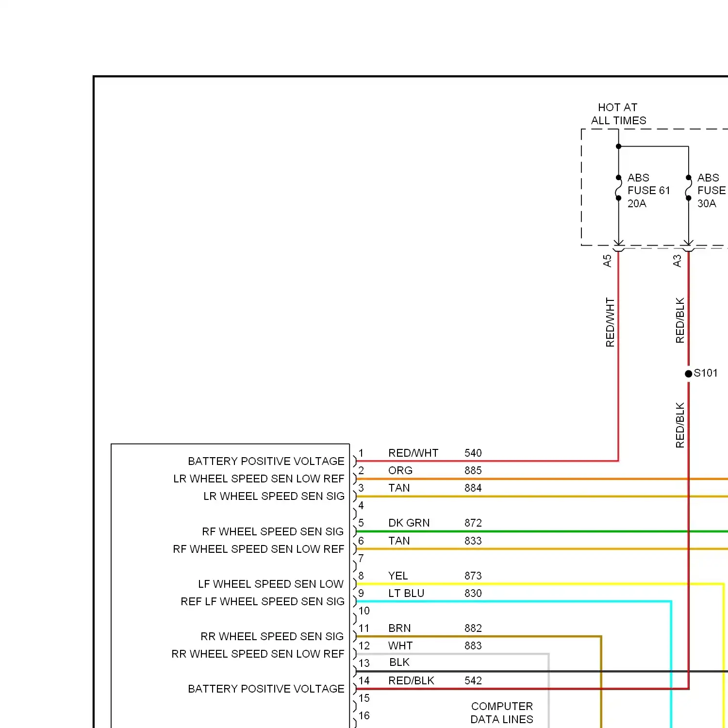This screenshot has height=728, width=728.
Task: Select connector label A3
Action: point(677,261)
